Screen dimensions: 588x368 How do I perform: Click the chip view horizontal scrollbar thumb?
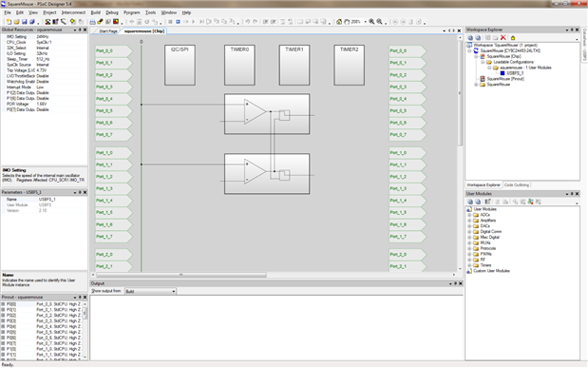pyautogui.click(x=181, y=275)
